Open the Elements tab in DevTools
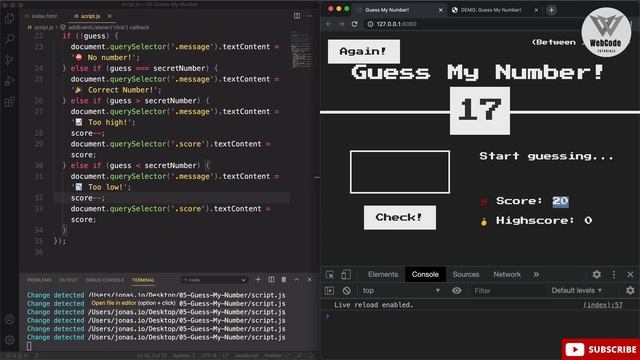 [x=382, y=275]
